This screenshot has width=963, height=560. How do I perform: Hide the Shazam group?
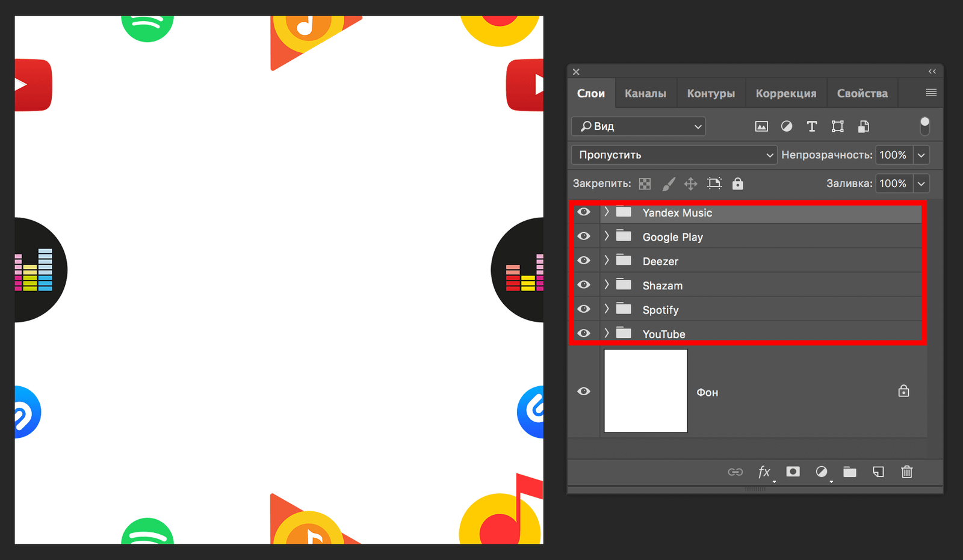pyautogui.click(x=584, y=285)
